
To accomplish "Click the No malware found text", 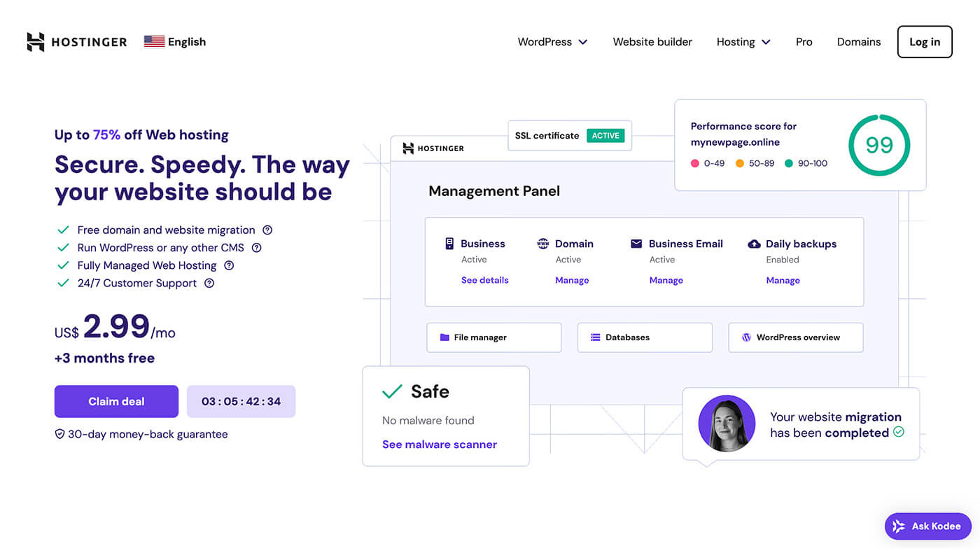I will click(x=428, y=420).
